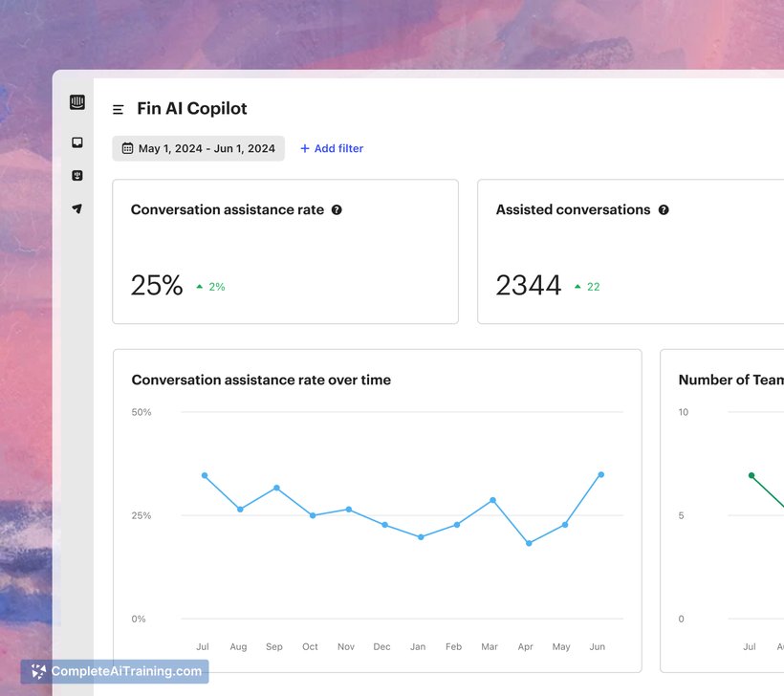784x696 pixels.
Task: Click the Jan x-axis label
Action: pyautogui.click(x=418, y=646)
